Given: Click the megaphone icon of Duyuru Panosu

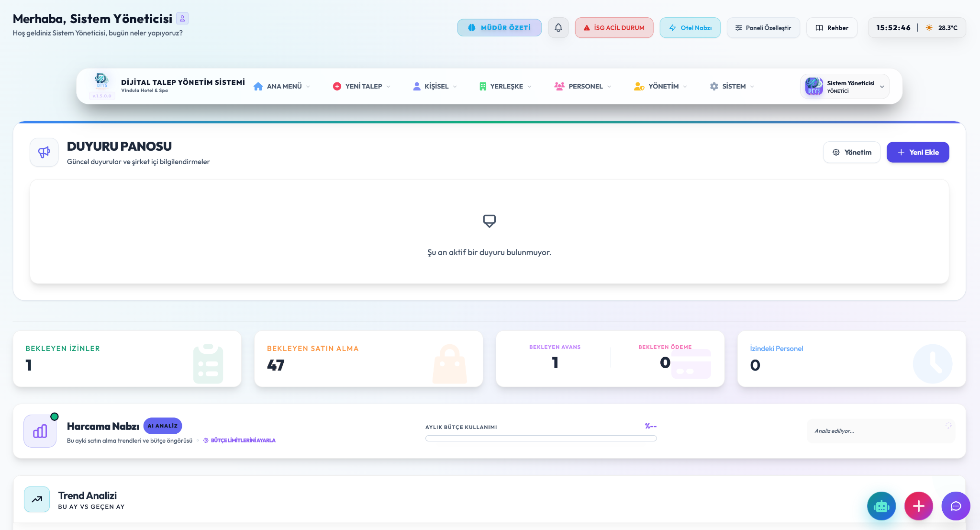Looking at the screenshot, I should [x=44, y=152].
